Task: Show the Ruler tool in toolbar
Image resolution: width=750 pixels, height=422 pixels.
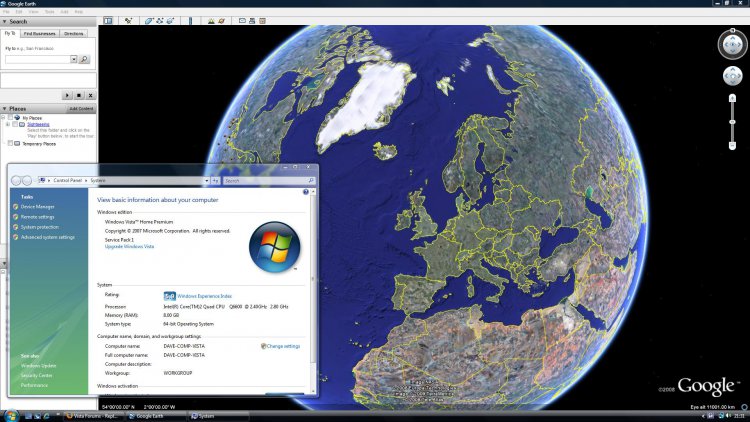Action: pyautogui.click(x=190, y=21)
